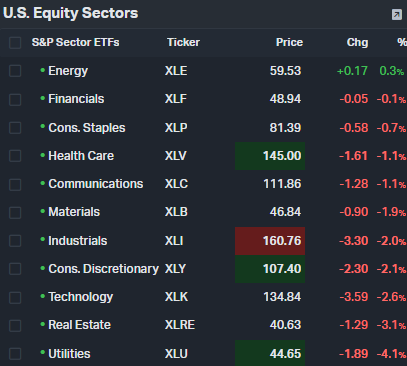Sort by the Price column header
Image resolution: width=407 pixels, height=366 pixels.
[x=289, y=42]
